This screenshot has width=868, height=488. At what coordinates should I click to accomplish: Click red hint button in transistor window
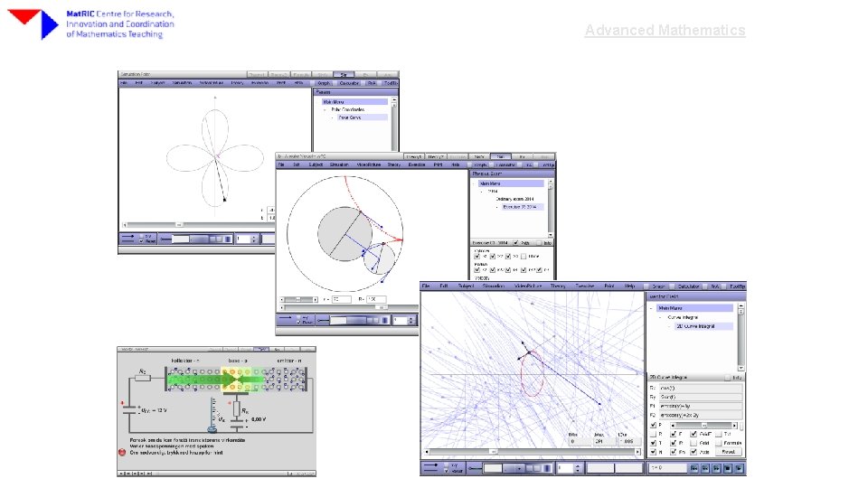pos(122,452)
